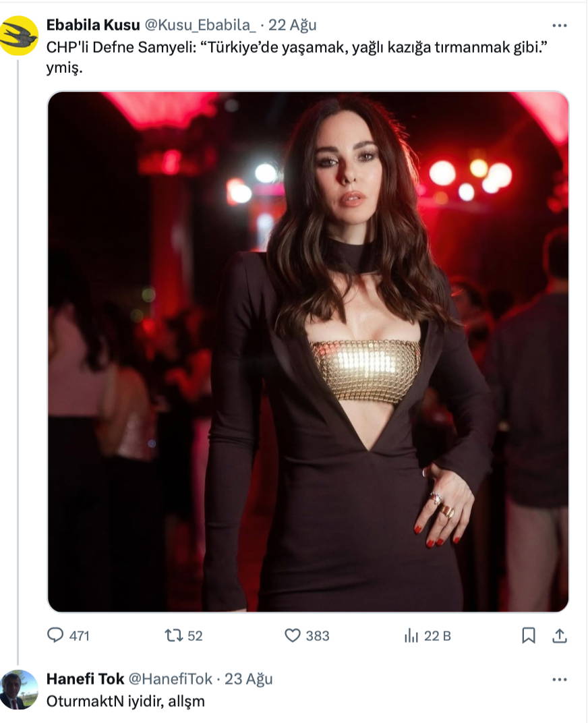
Task: Click the 23 Ağu timestamp
Action: 249,679
